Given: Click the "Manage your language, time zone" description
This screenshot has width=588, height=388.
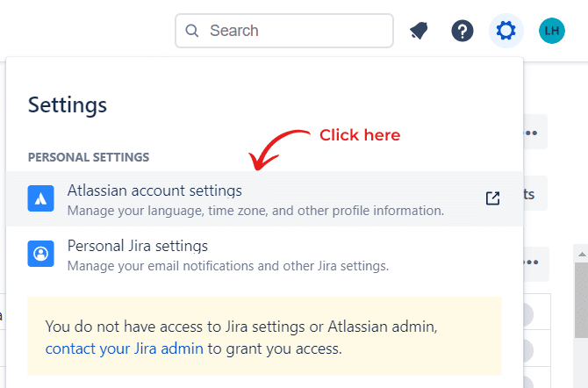Looking at the screenshot, I should click(255, 211).
